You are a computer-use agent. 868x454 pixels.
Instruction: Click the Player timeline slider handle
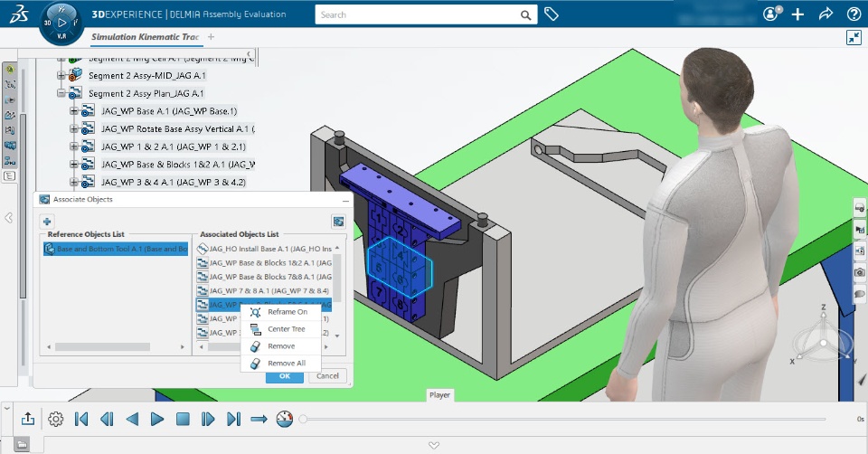click(303, 419)
